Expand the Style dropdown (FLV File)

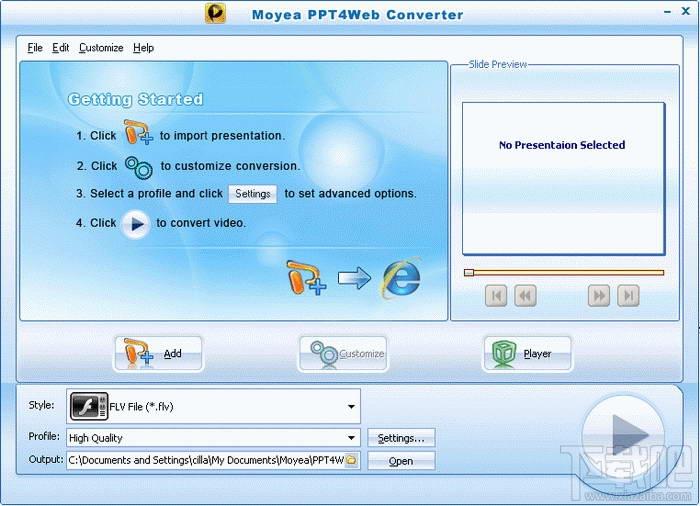click(x=351, y=406)
